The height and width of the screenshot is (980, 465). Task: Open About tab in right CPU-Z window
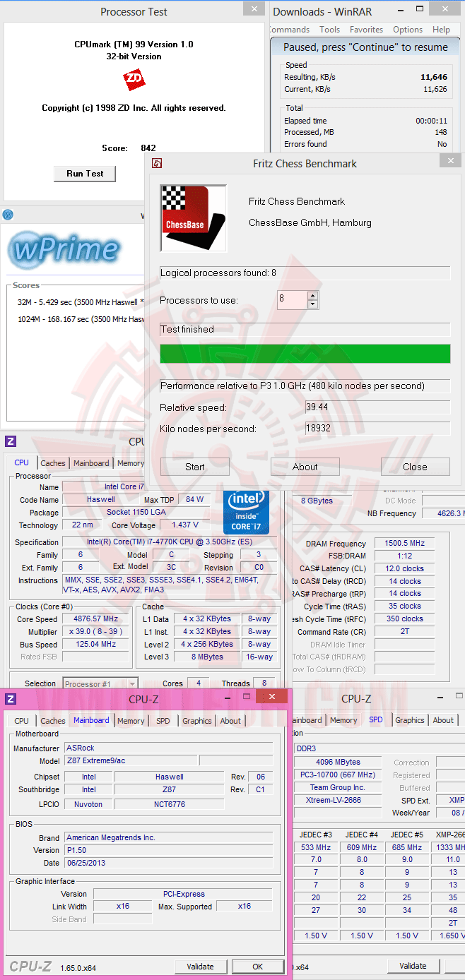(443, 720)
